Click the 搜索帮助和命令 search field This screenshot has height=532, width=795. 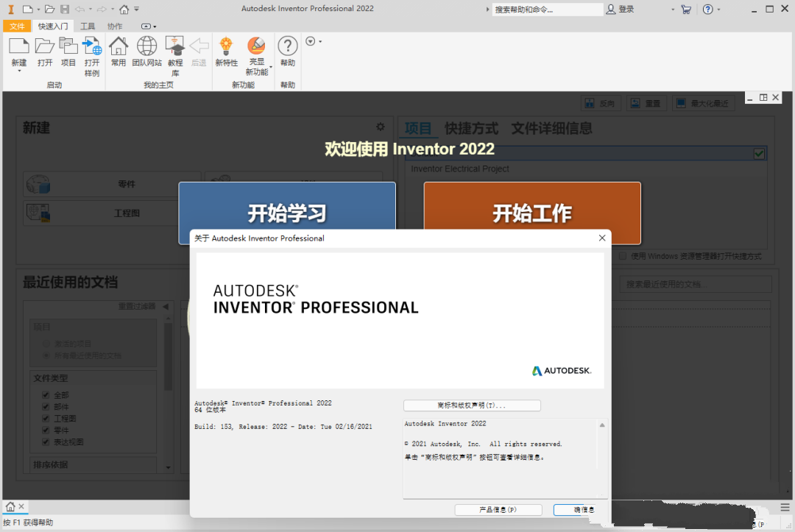point(548,9)
